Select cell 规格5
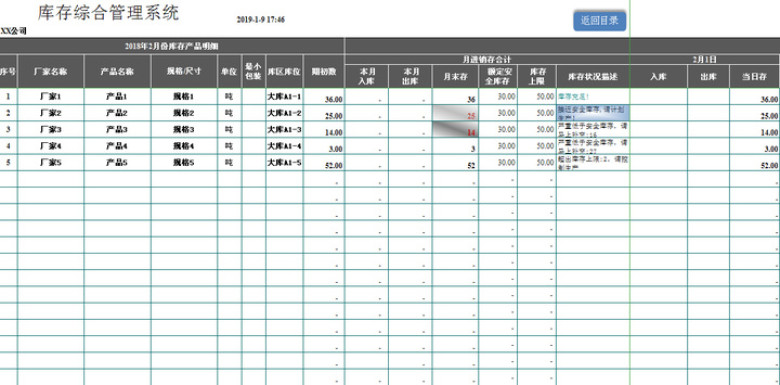Viewport: 780px width, 385px height. click(184, 162)
